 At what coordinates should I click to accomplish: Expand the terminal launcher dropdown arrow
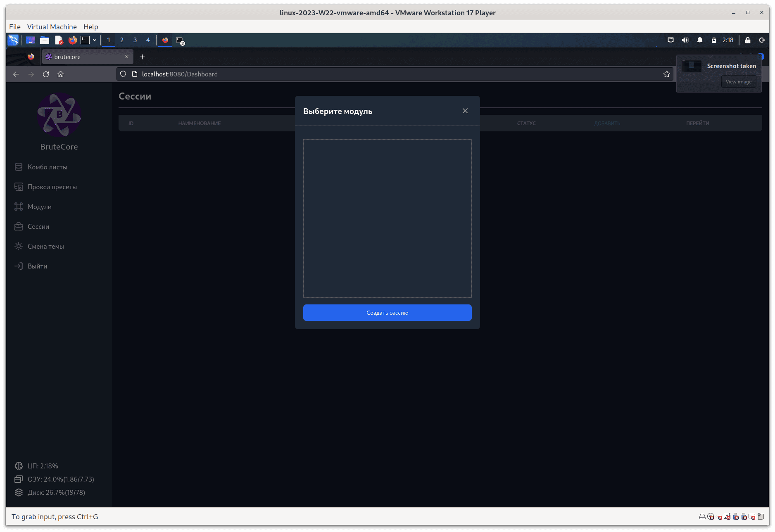95,40
